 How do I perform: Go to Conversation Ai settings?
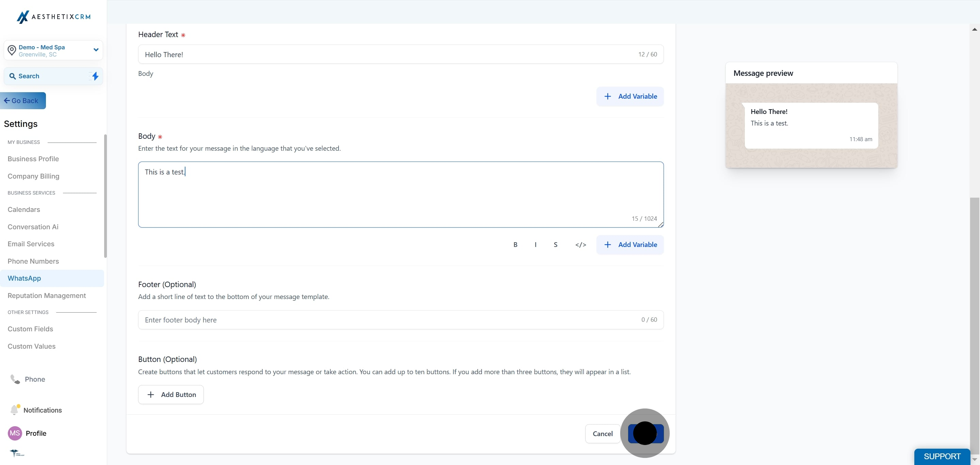pyautogui.click(x=33, y=227)
